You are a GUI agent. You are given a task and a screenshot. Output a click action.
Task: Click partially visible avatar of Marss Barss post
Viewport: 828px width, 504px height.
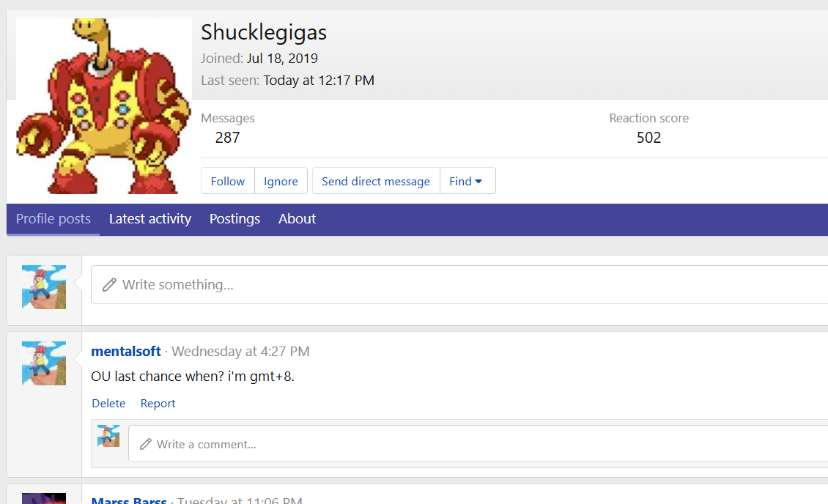pyautogui.click(x=44, y=498)
